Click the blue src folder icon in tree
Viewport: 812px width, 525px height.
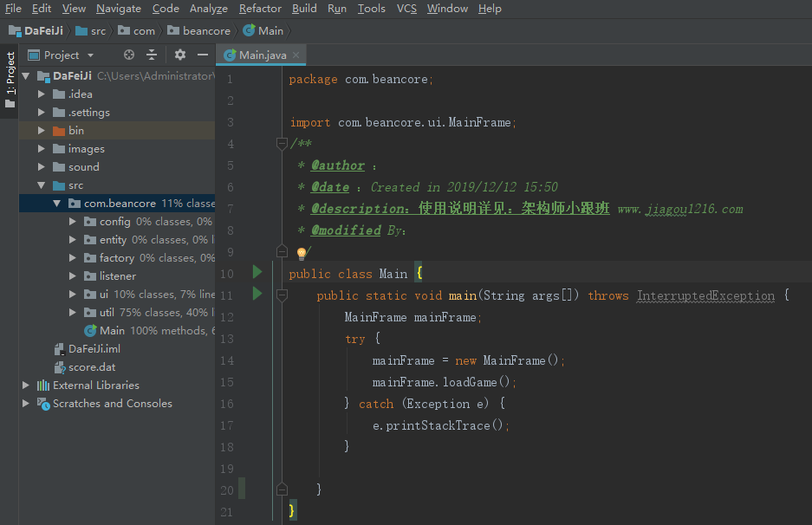coord(59,185)
